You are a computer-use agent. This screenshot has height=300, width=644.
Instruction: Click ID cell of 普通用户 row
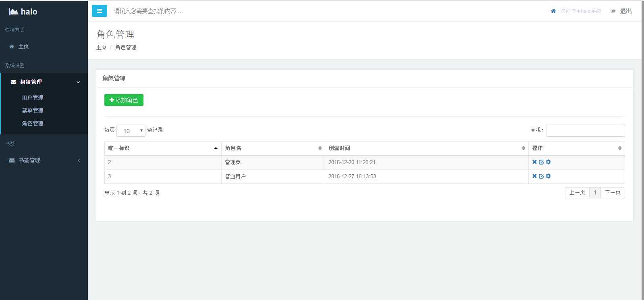click(x=163, y=176)
